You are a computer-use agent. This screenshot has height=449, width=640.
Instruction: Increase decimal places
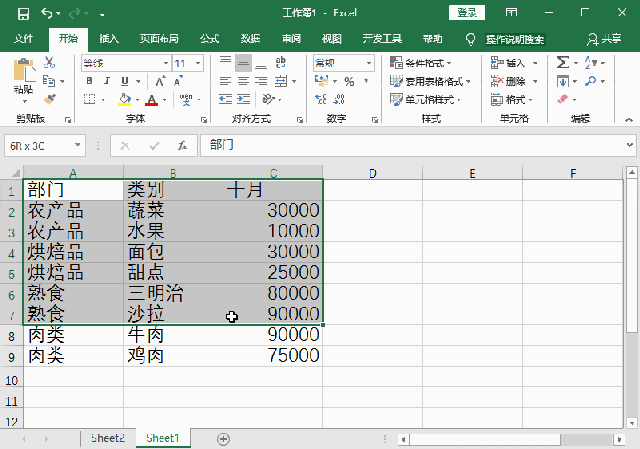321,99
